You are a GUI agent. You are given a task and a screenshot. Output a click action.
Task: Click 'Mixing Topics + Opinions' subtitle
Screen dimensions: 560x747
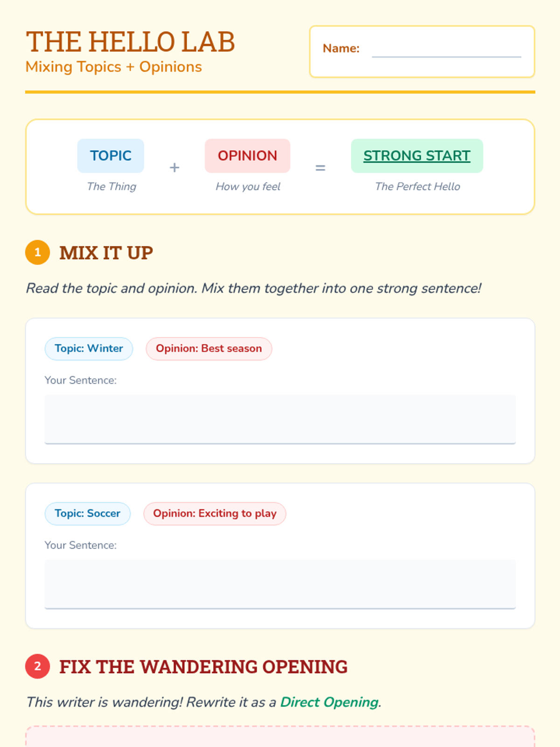click(113, 67)
